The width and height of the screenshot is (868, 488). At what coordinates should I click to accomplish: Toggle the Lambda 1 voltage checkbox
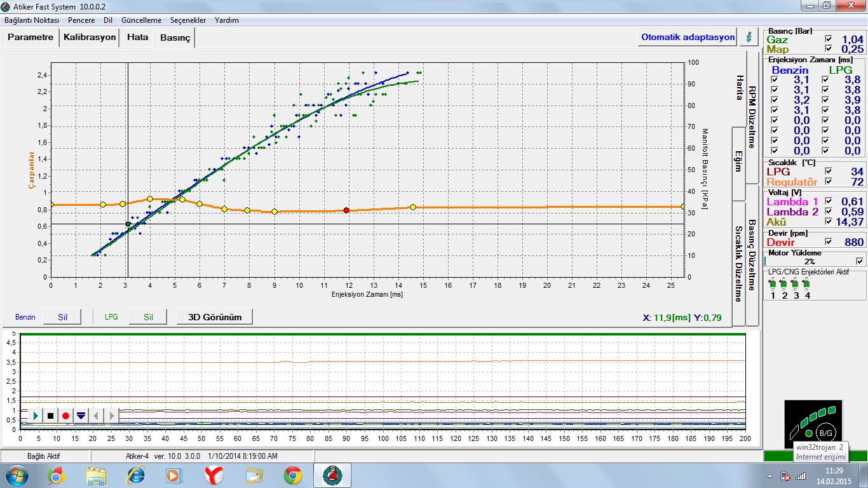click(828, 201)
